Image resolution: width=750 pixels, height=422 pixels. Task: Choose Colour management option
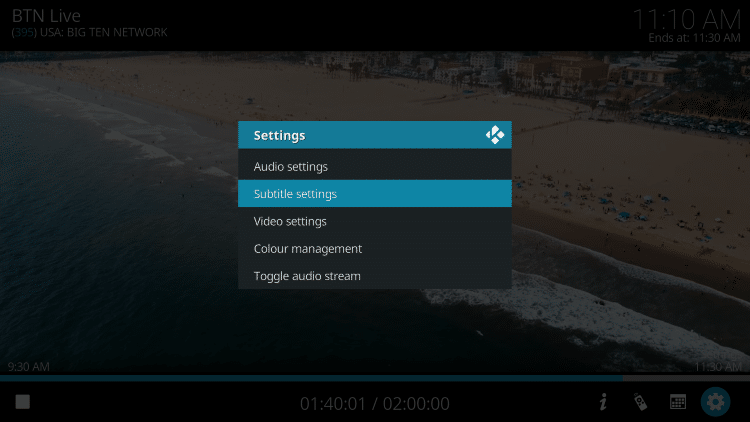click(x=375, y=248)
